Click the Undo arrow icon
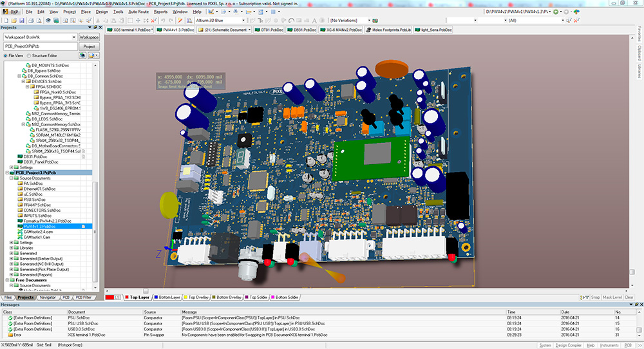The image size is (644, 349). coord(163,20)
